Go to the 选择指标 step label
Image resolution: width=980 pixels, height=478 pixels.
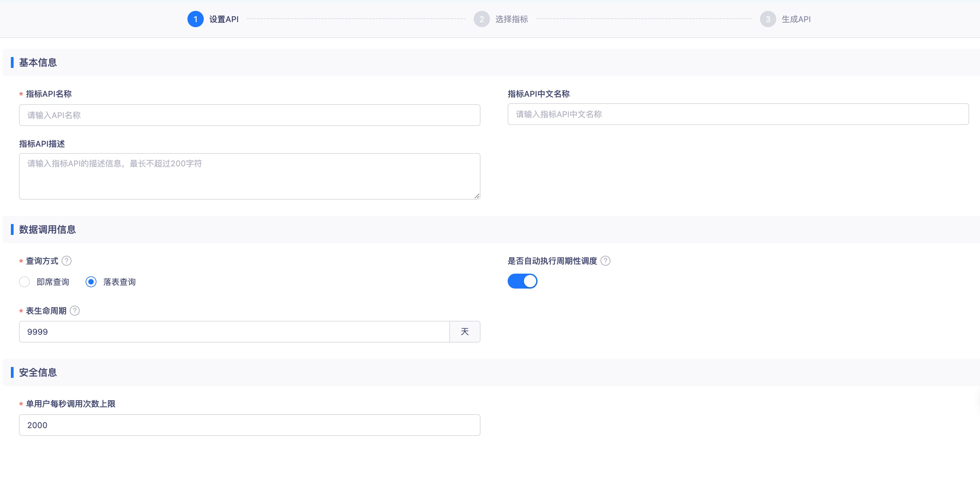coord(511,19)
